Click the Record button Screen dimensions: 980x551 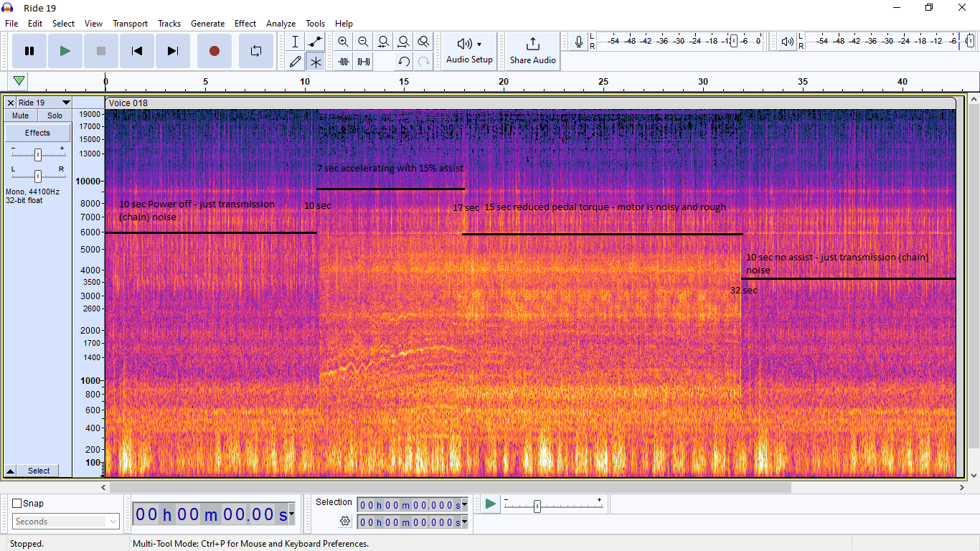214,51
